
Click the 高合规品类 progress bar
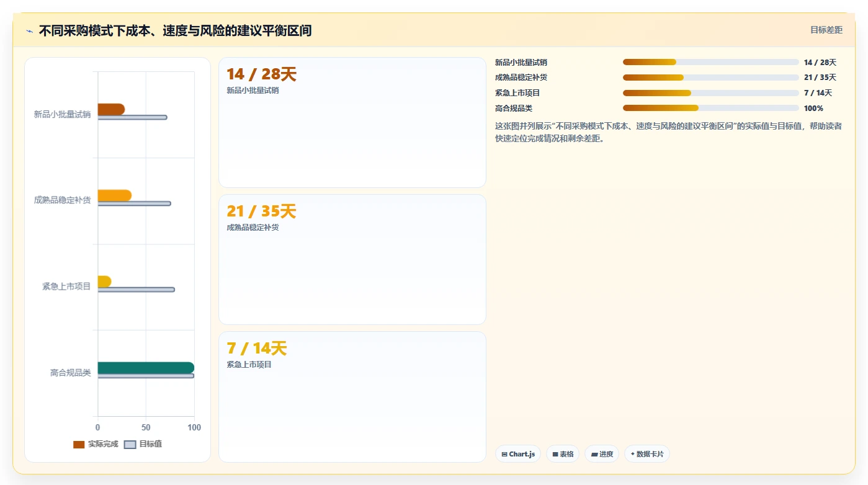tap(710, 108)
